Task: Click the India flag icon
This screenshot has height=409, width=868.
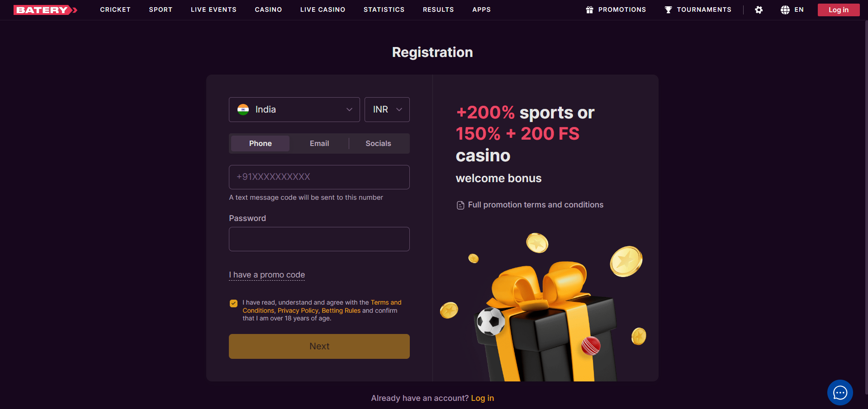Action: [x=243, y=110]
